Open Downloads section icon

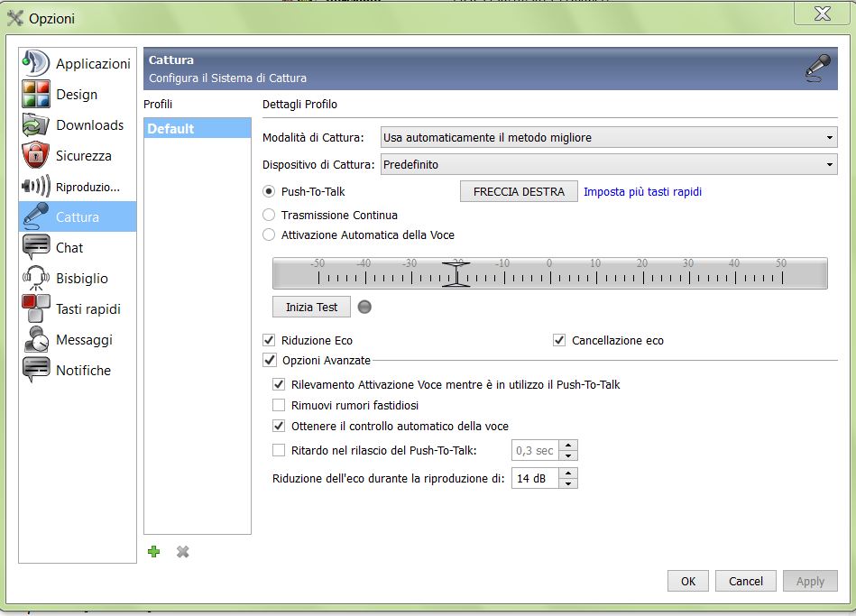[36, 125]
